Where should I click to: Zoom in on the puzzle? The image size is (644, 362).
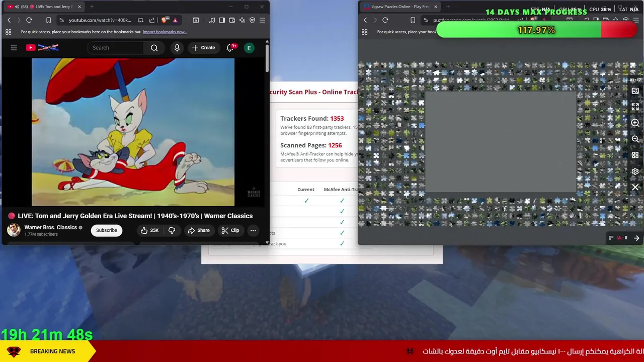[x=635, y=123]
